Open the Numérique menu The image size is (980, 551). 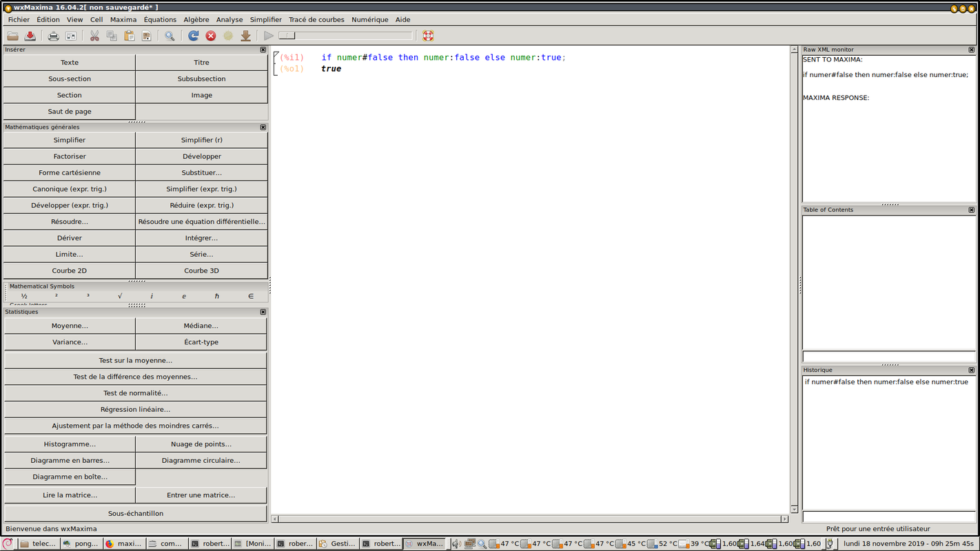[x=370, y=20]
